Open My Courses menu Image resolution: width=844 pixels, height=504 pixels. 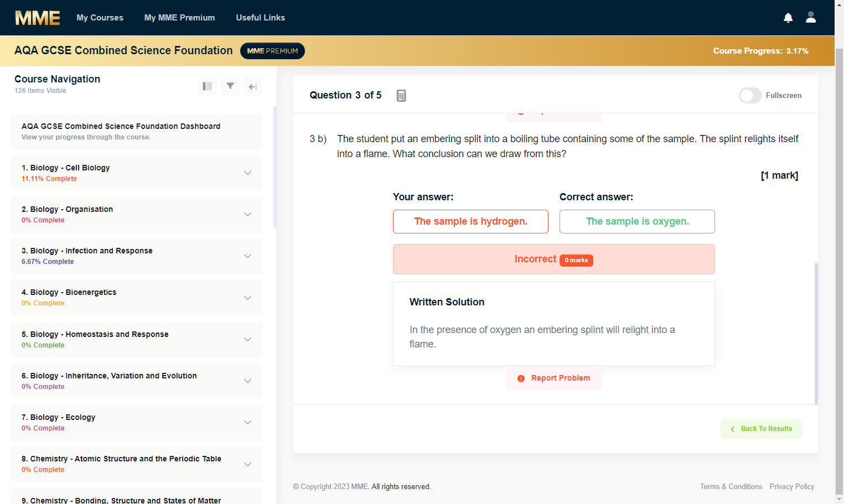coord(100,18)
